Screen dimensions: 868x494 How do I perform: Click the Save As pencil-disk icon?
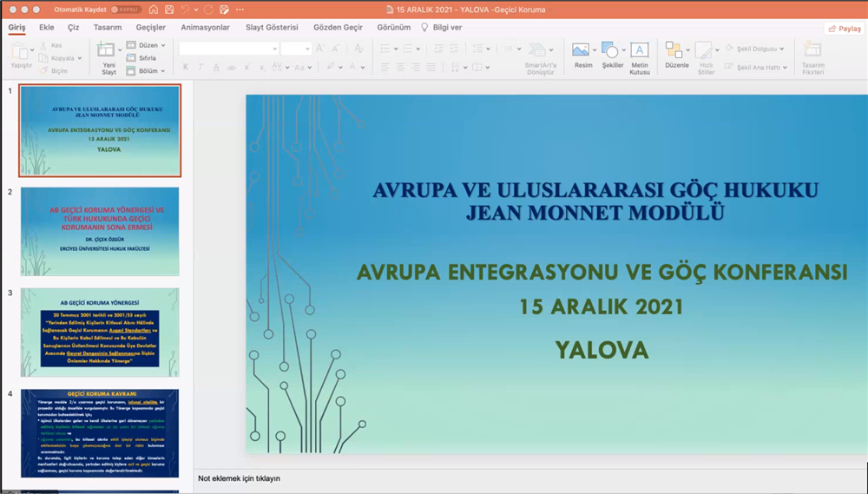click(x=224, y=10)
